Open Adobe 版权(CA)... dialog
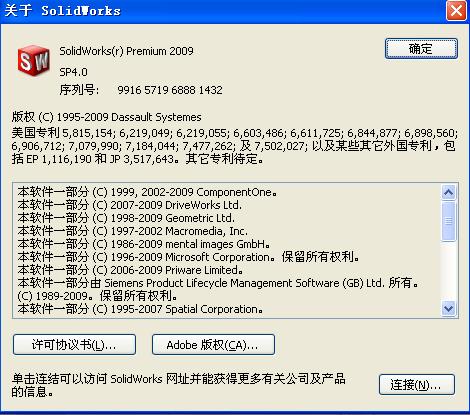This screenshot has height=415, width=470. coord(213,345)
